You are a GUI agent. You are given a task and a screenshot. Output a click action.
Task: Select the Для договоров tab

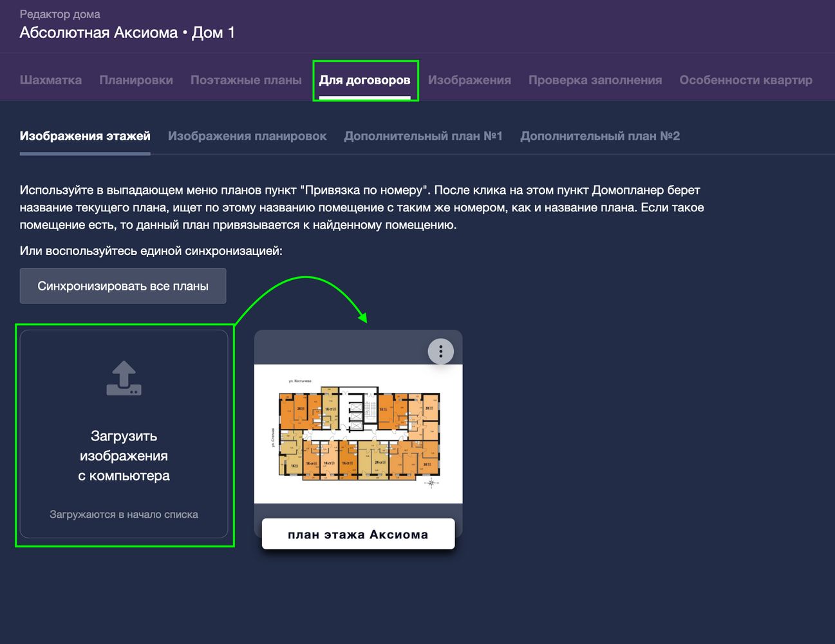[x=365, y=80]
